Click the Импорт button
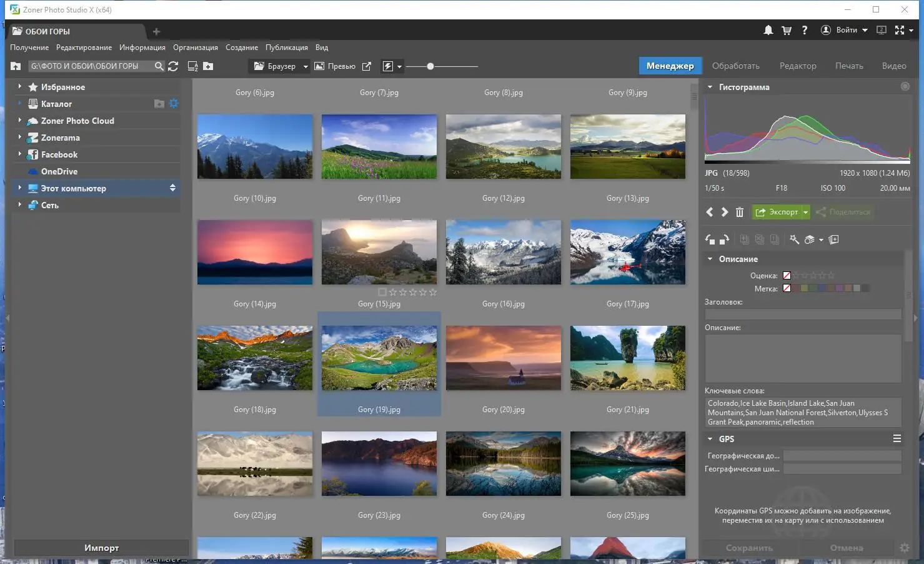Screen dimensions: 924x564 (x=101, y=547)
